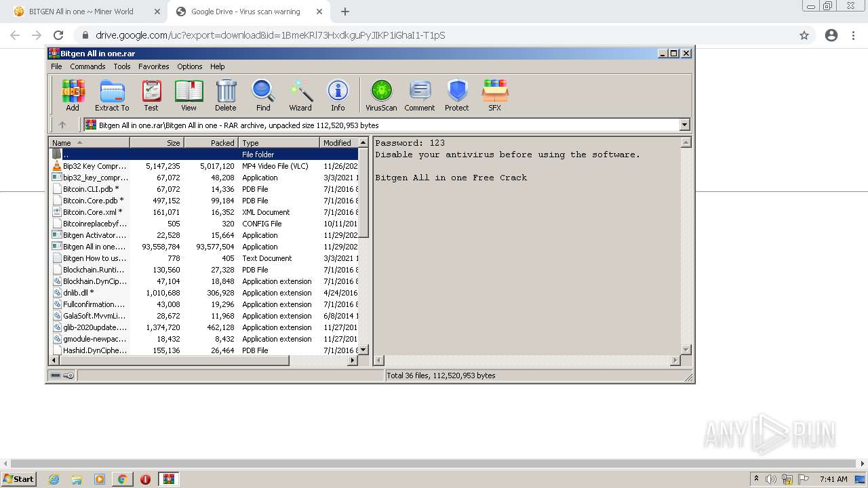Show hidden tray icons arrow

click(756, 479)
